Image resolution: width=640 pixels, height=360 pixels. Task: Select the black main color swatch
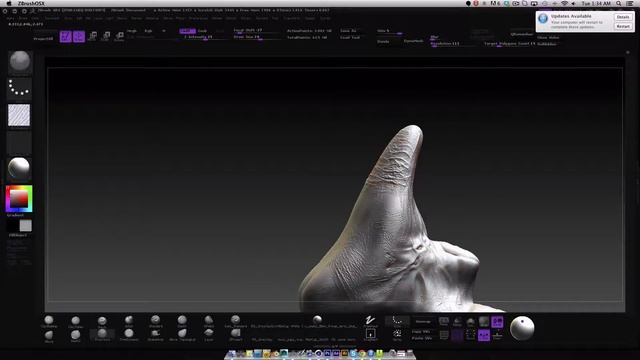13,226
